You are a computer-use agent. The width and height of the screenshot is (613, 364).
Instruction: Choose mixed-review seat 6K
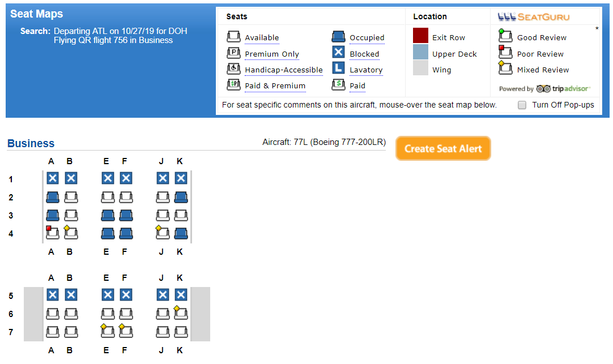181,314
